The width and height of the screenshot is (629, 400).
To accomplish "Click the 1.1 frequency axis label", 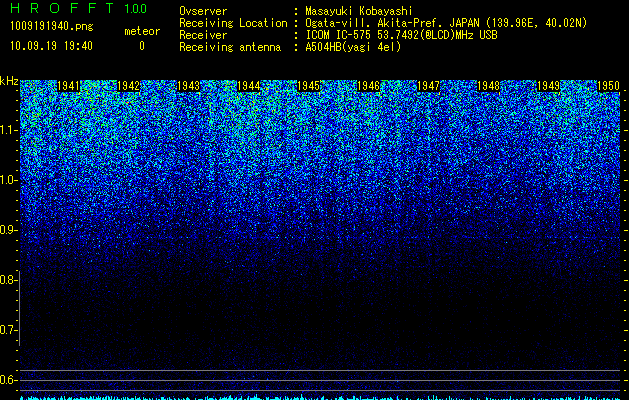I will [x=9, y=130].
